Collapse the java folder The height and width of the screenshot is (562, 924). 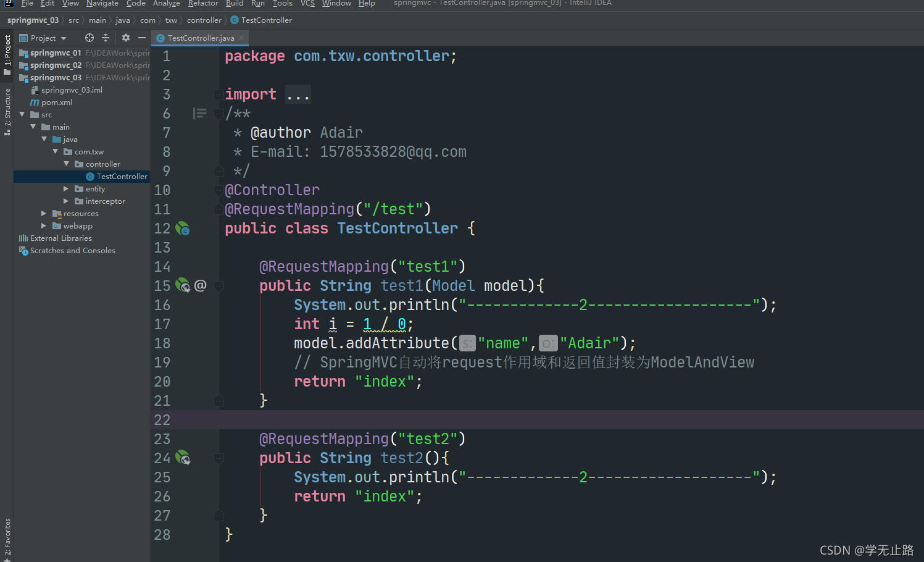[44, 139]
